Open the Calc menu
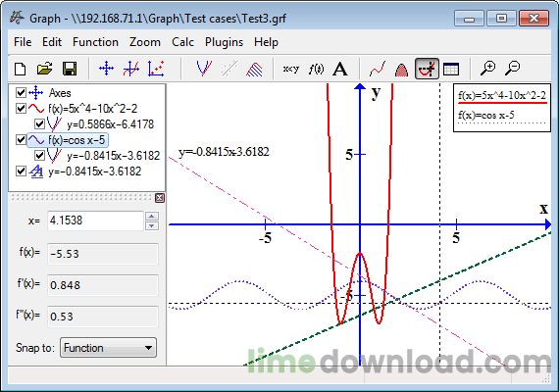This screenshot has width=559, height=392. (x=182, y=42)
